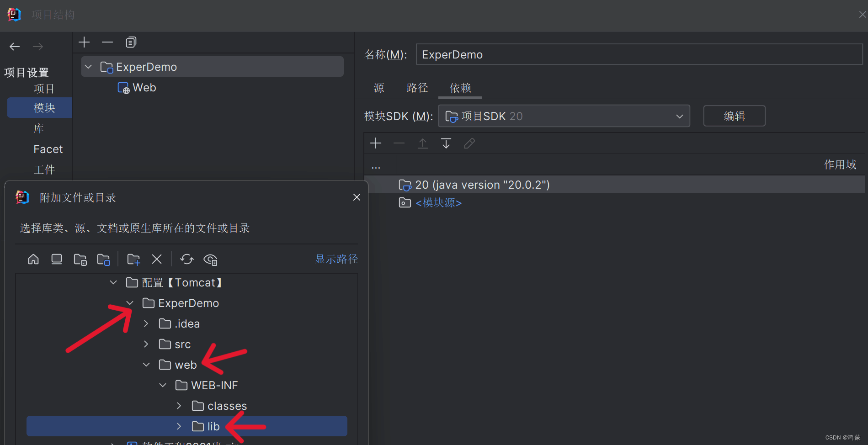Screen dimensions: 868x445
Task: Click the ExperDemo module folder icon
Action: point(107,67)
